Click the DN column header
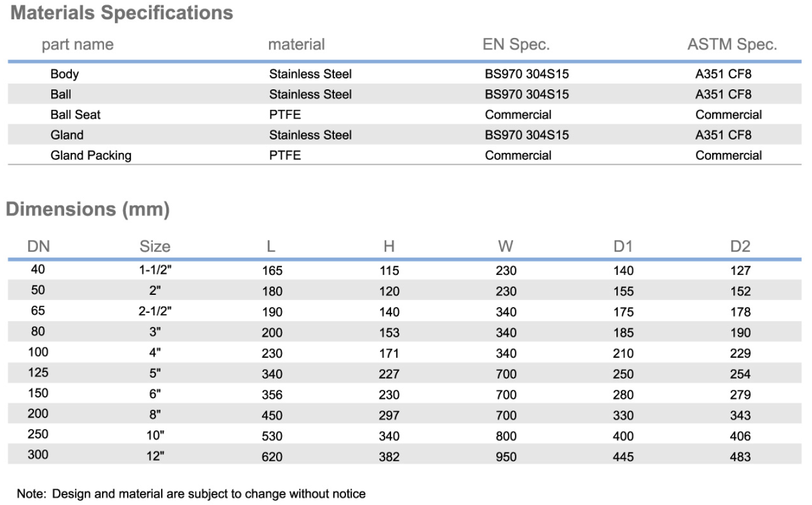Screen dimensions: 812x505 (39, 246)
